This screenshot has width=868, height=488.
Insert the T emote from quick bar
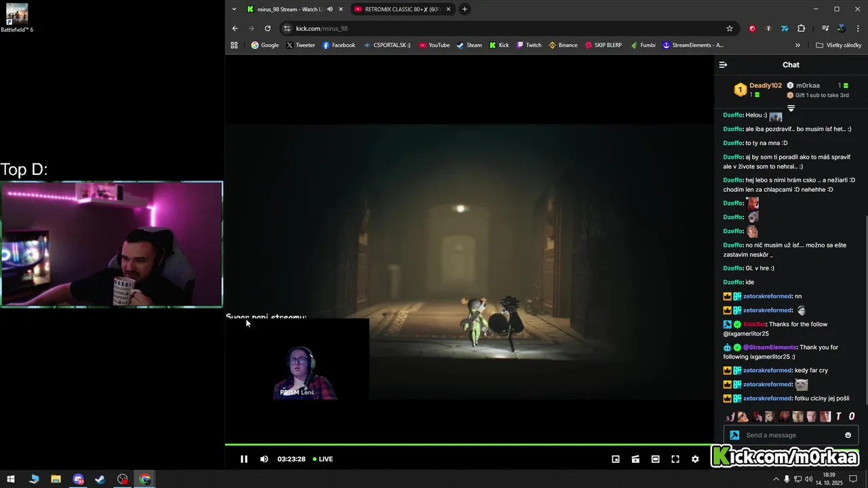coord(839,417)
